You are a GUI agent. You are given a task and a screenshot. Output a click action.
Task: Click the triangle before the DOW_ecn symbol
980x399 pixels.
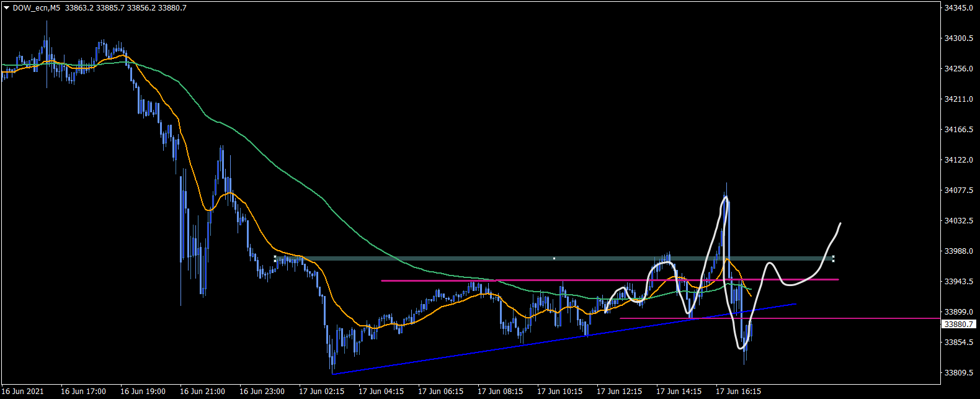[x=6, y=8]
